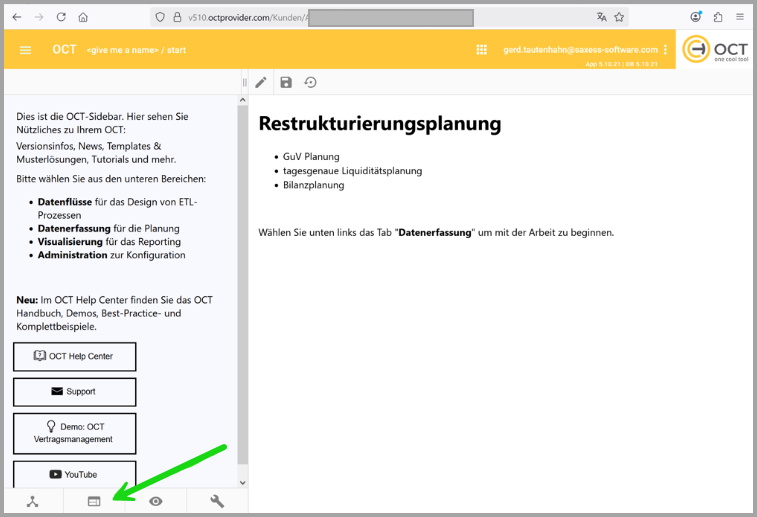Click the 'Bilanzplanung' bullet
This screenshot has width=757, height=517.
point(313,185)
